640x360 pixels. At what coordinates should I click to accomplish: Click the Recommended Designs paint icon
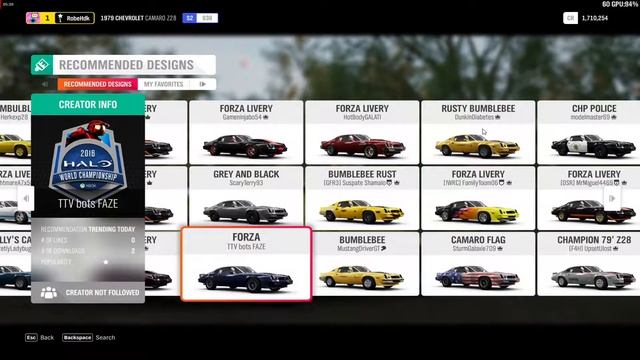point(42,65)
